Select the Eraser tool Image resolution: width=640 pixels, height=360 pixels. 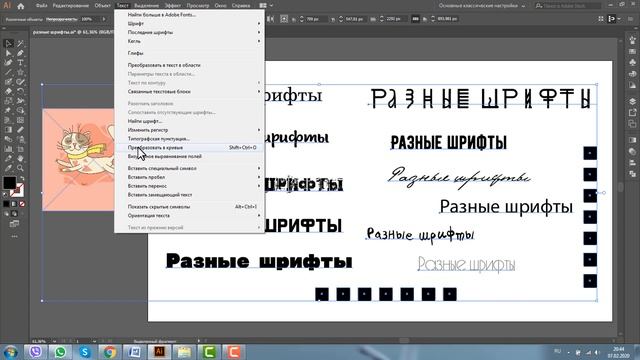(9, 91)
